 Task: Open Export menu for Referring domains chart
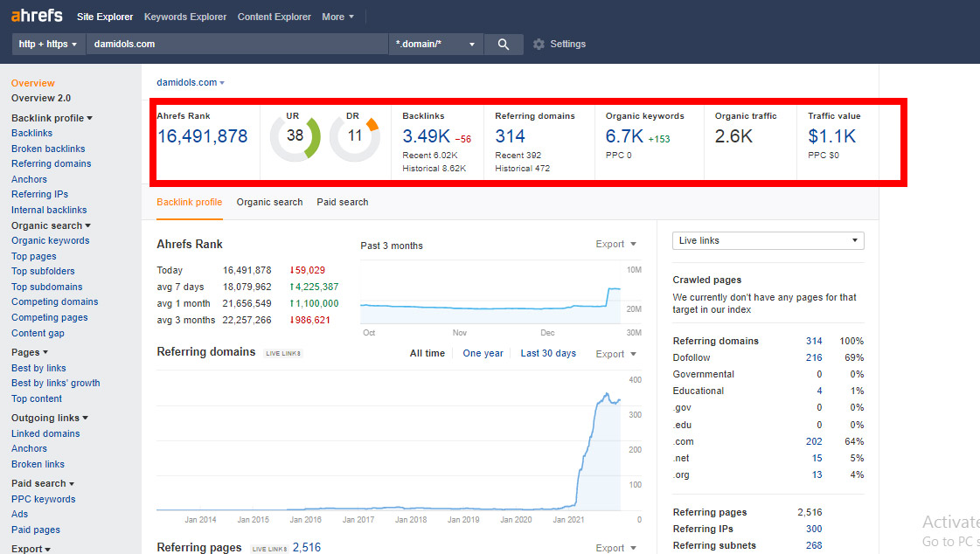[615, 354]
